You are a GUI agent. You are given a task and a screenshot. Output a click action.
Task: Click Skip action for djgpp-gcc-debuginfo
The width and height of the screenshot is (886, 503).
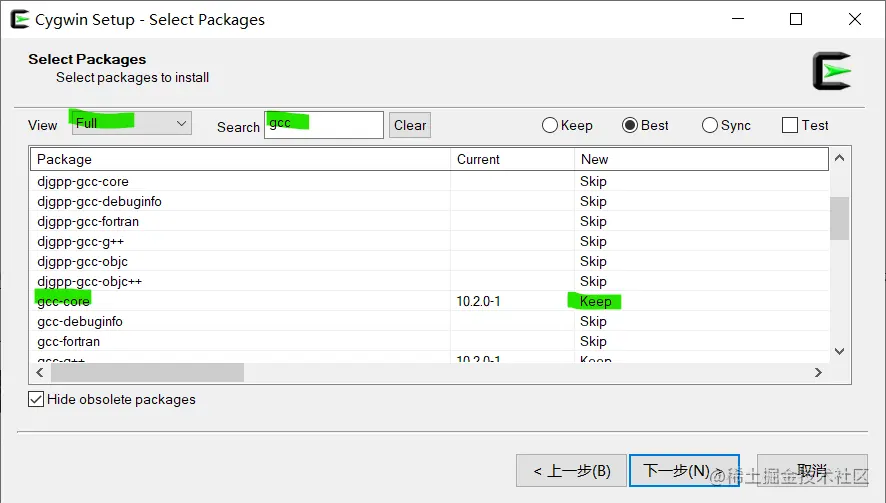click(x=593, y=201)
